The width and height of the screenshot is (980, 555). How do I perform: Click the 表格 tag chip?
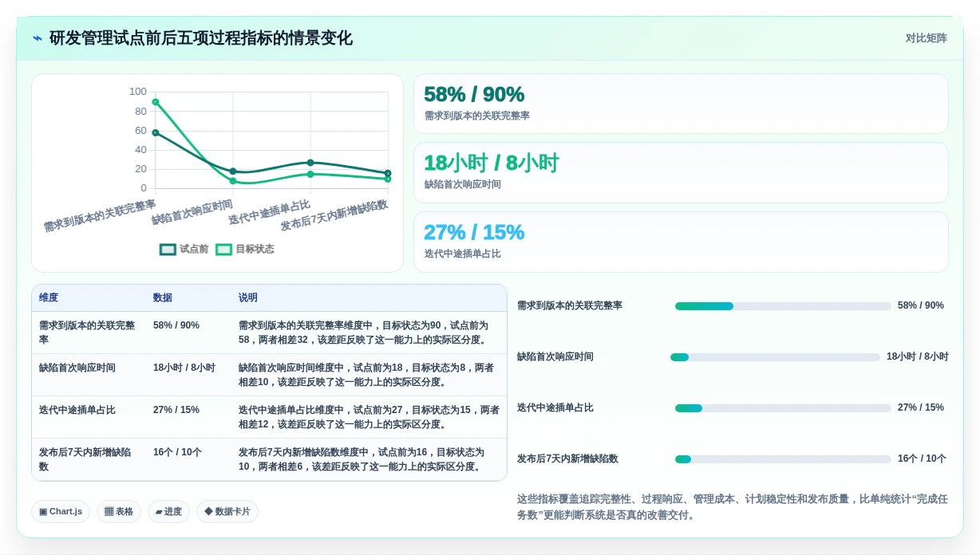(119, 511)
